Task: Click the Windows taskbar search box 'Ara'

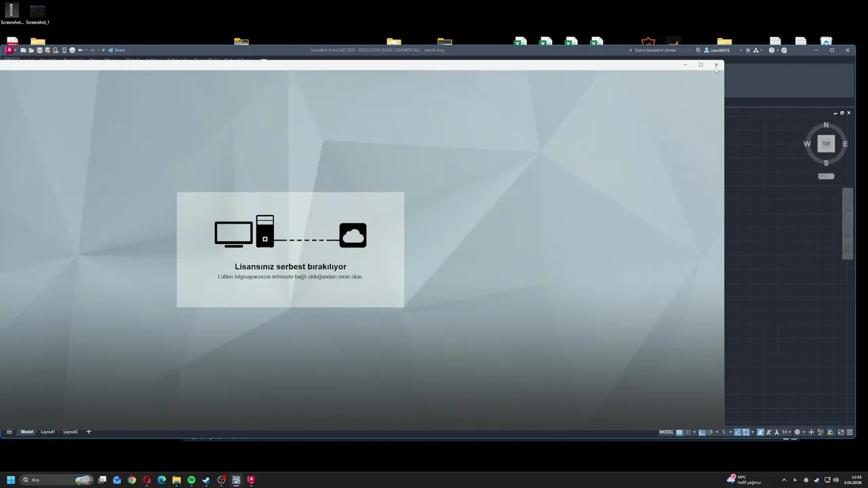Action: pos(58,480)
